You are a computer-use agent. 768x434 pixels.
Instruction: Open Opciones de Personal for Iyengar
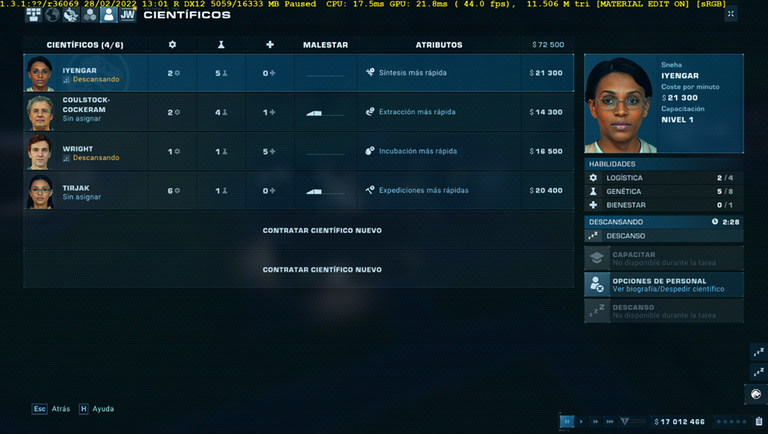point(664,285)
